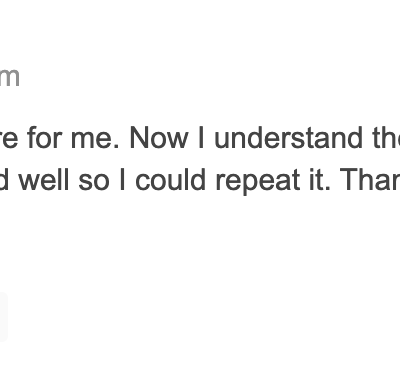
Task: Click the partial 'd' before 'well'
Action: [4, 180]
